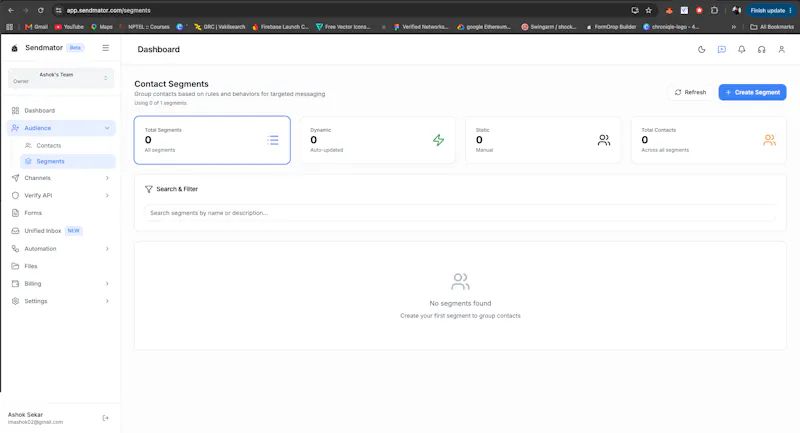Click the Billing receipt icon
The image size is (800, 433).
[x=15, y=284]
